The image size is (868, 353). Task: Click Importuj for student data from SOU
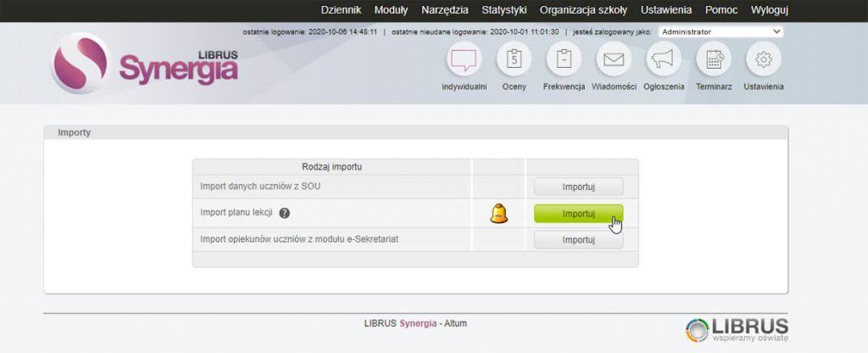click(578, 187)
